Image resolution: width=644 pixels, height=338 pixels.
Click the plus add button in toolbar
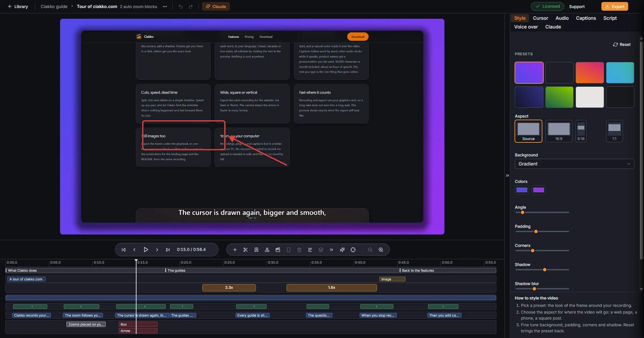point(235,250)
